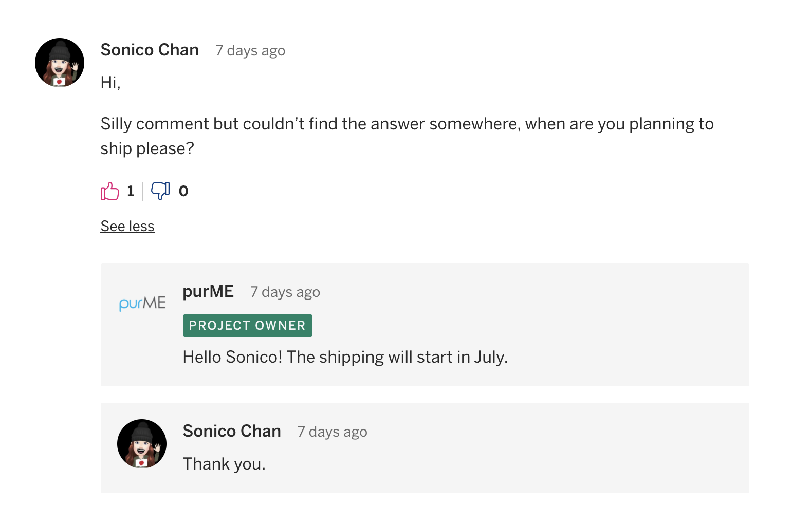Click the like count number 1

(131, 191)
